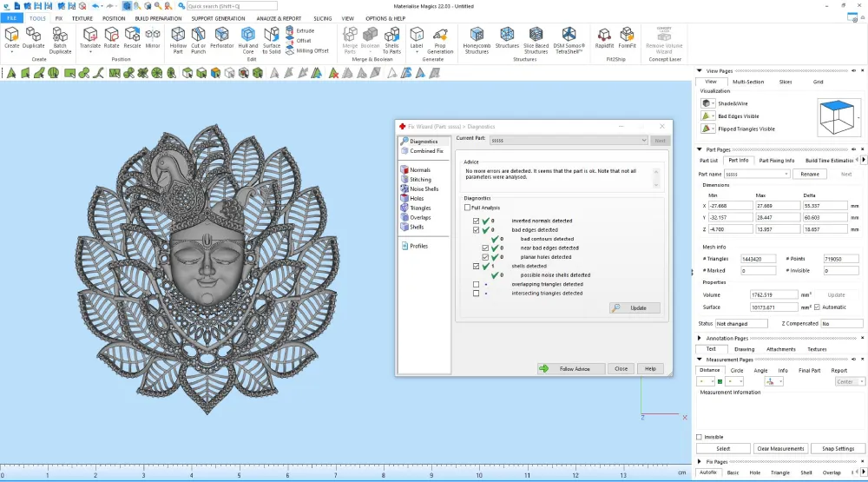Image resolution: width=868 pixels, height=482 pixels.
Task: Toggle near bad edges detected checkbox
Action: click(x=485, y=248)
